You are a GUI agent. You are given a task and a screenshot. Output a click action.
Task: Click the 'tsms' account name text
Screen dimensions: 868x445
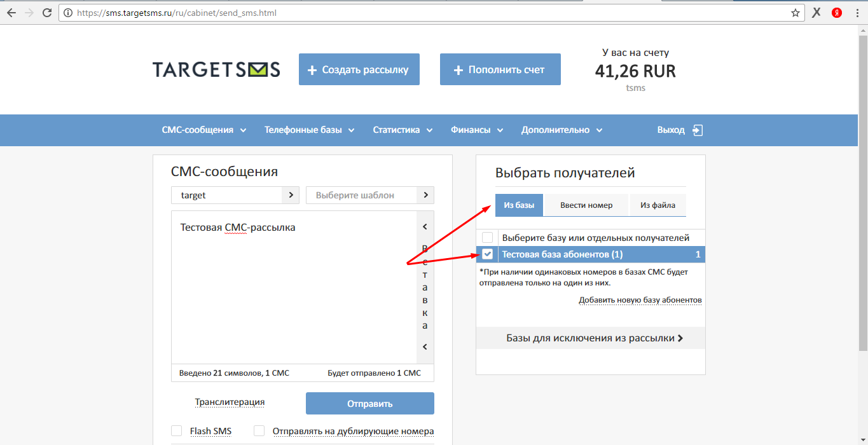[635, 88]
